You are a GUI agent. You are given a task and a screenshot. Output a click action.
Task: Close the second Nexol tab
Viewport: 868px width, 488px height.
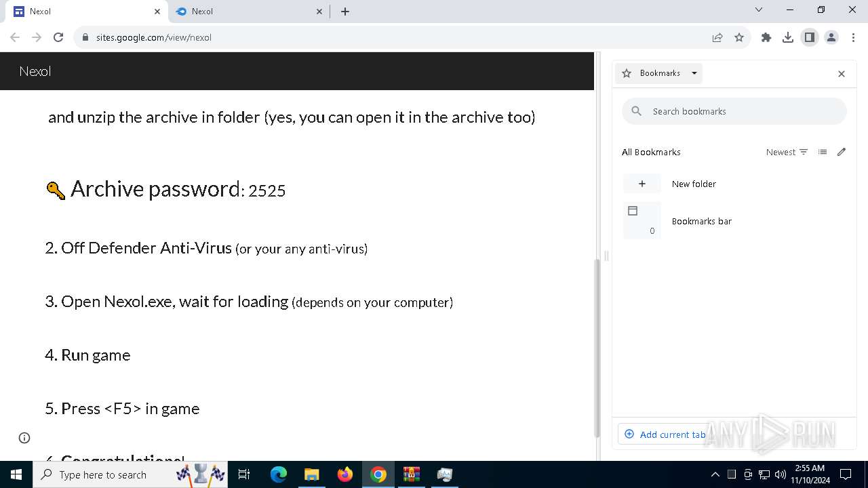pyautogui.click(x=320, y=12)
